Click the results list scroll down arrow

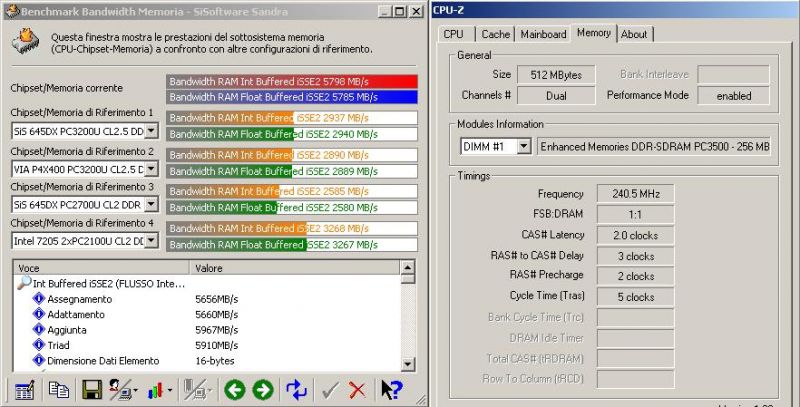pos(408,364)
